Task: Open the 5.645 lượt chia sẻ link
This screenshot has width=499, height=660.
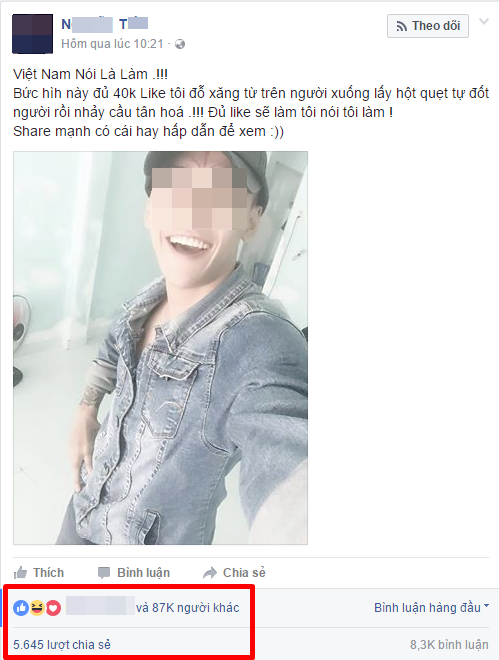Action: [62, 644]
